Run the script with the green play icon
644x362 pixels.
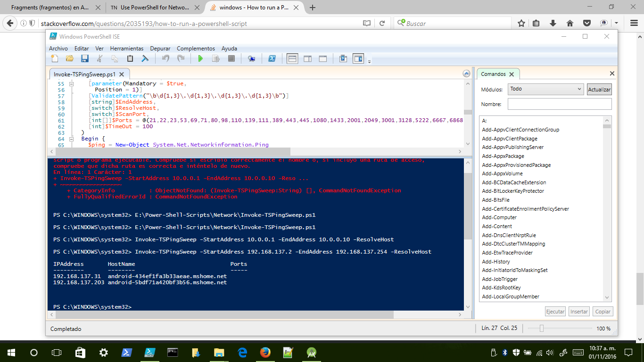pos(200,59)
